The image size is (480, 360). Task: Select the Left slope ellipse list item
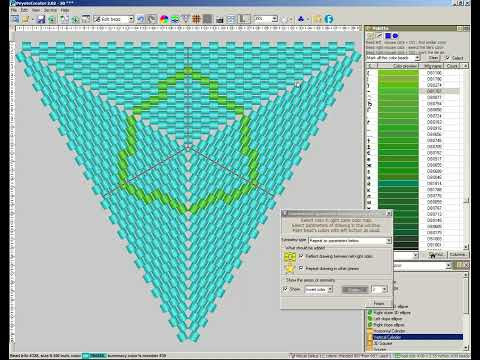[388, 319]
